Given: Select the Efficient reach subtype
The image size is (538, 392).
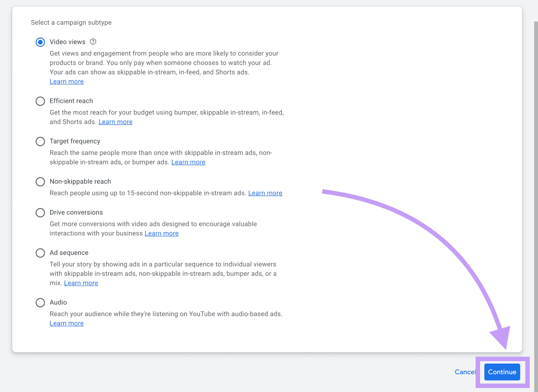Looking at the screenshot, I should [40, 101].
